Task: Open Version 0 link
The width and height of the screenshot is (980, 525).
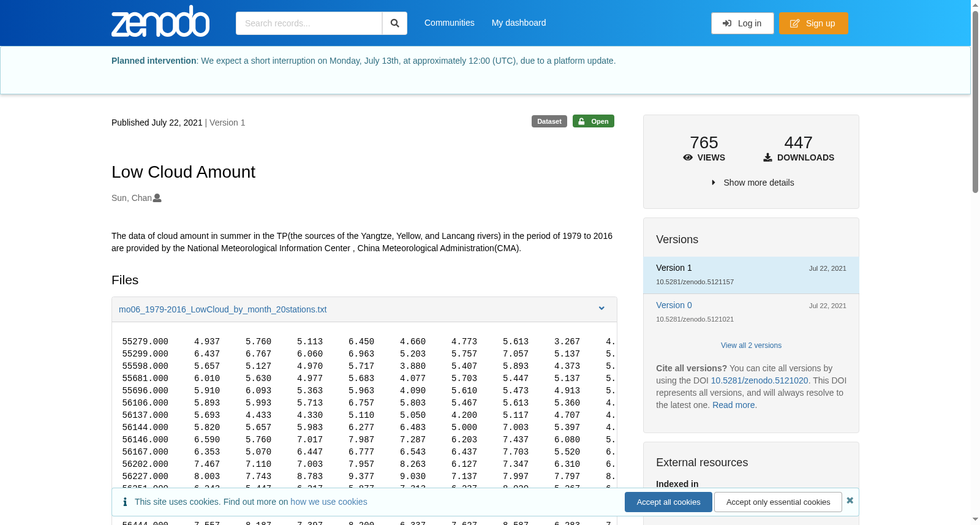Action: click(x=674, y=305)
